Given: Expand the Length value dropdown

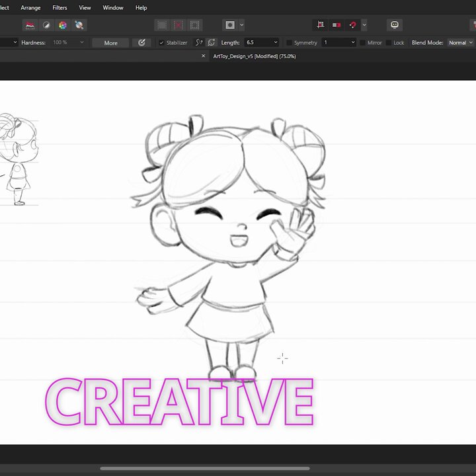Looking at the screenshot, I should click(276, 42).
